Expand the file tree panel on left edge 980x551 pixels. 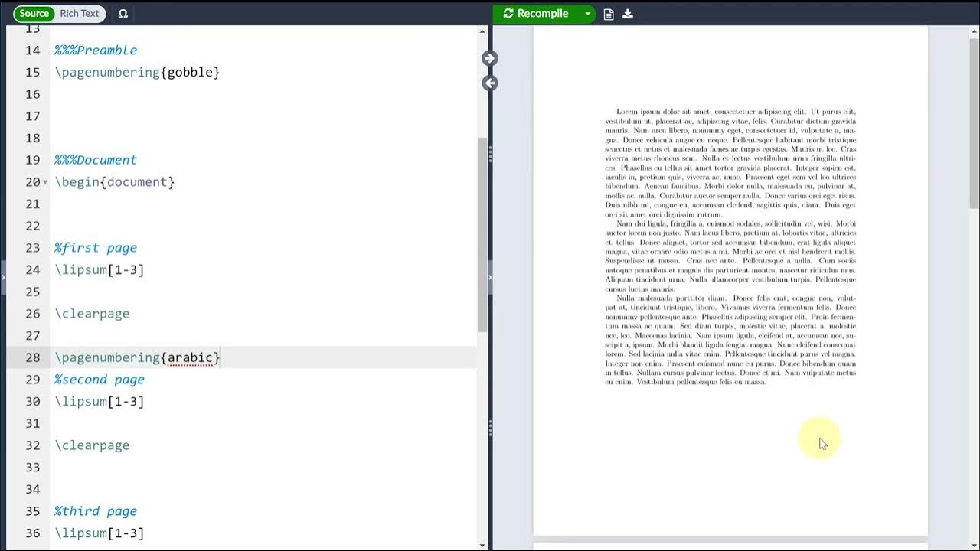pos(2,276)
